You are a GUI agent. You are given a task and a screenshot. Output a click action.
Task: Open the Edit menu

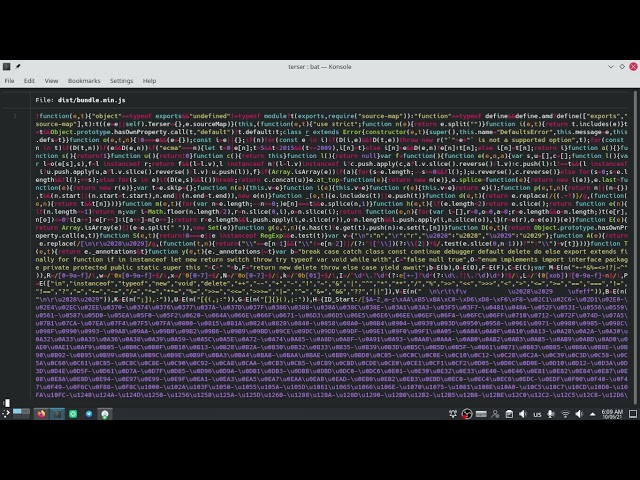tap(29, 81)
